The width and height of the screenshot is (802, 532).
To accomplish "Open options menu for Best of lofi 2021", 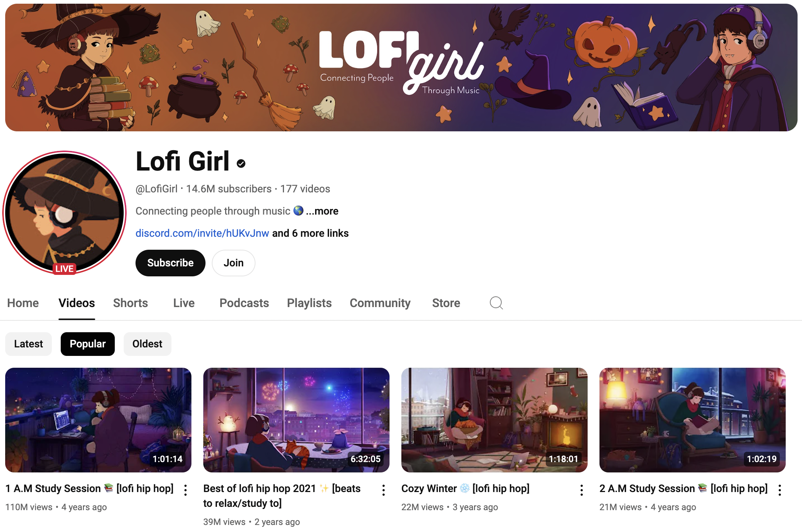I will tap(384, 490).
